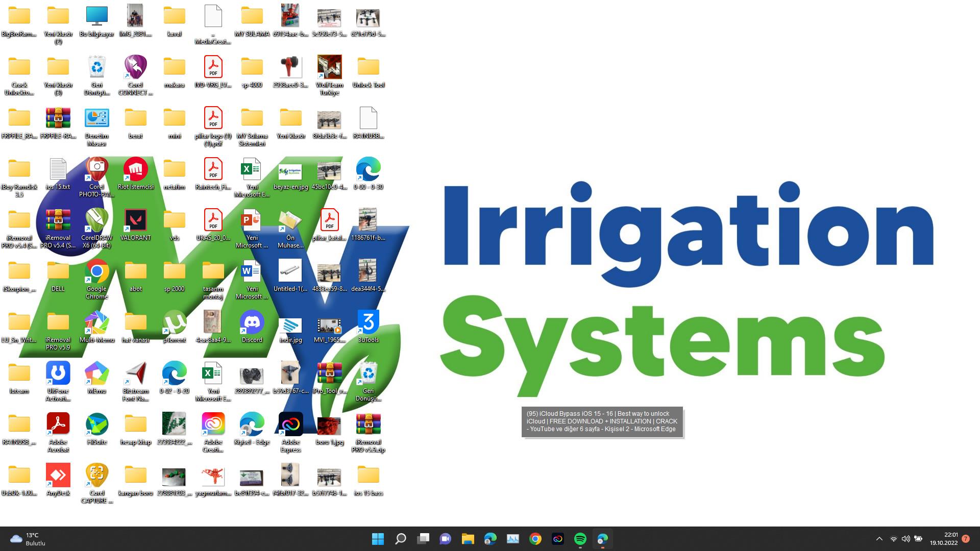Select the VALORANT desktop icon

coord(135,220)
